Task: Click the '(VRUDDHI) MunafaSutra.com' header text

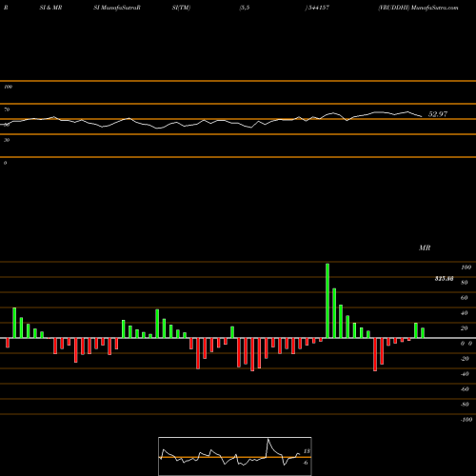Action: (418, 8)
